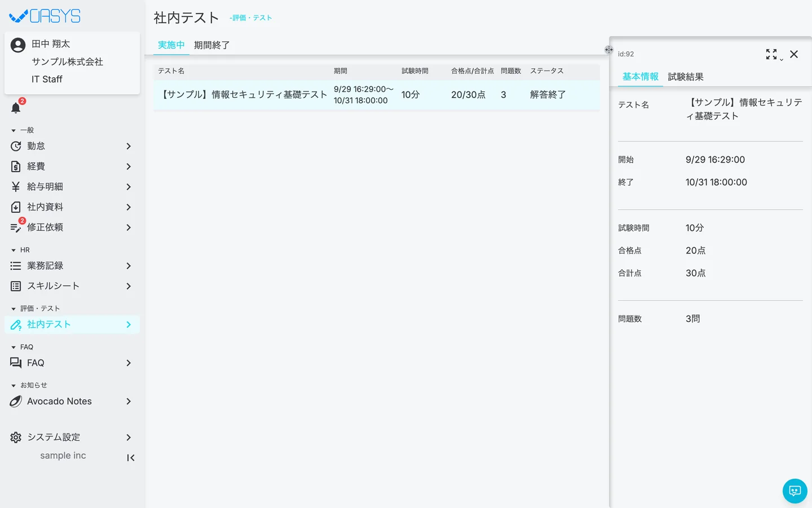Click the 社内資料 download file icon
812x508 pixels.
coord(16,207)
